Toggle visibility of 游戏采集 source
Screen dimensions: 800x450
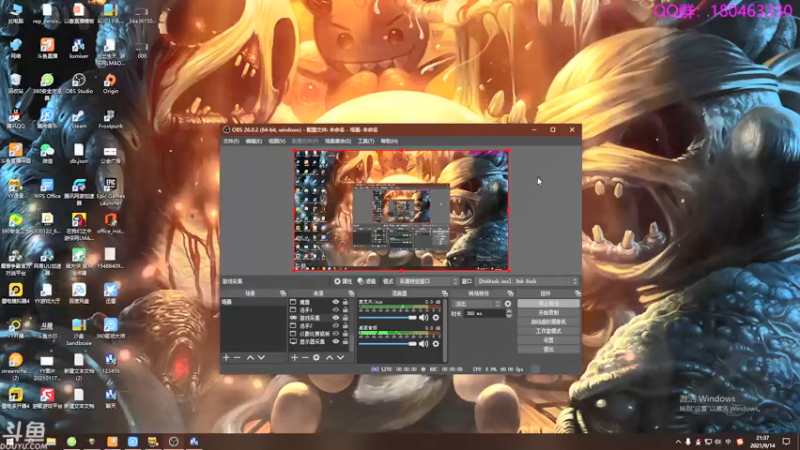point(336,317)
